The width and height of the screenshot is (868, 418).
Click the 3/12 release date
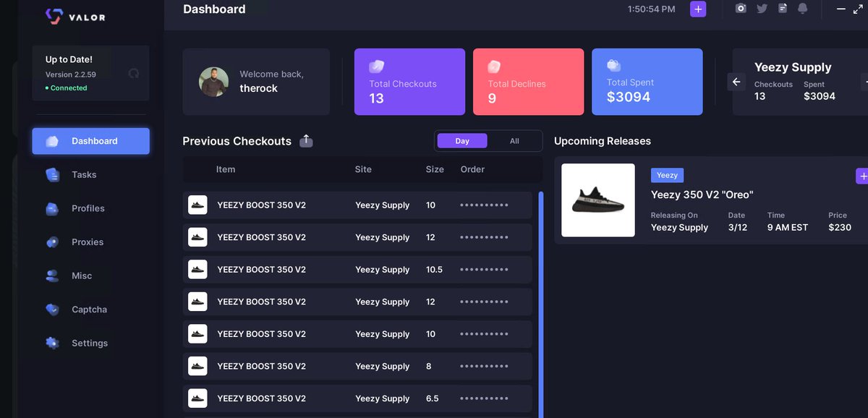click(x=738, y=227)
